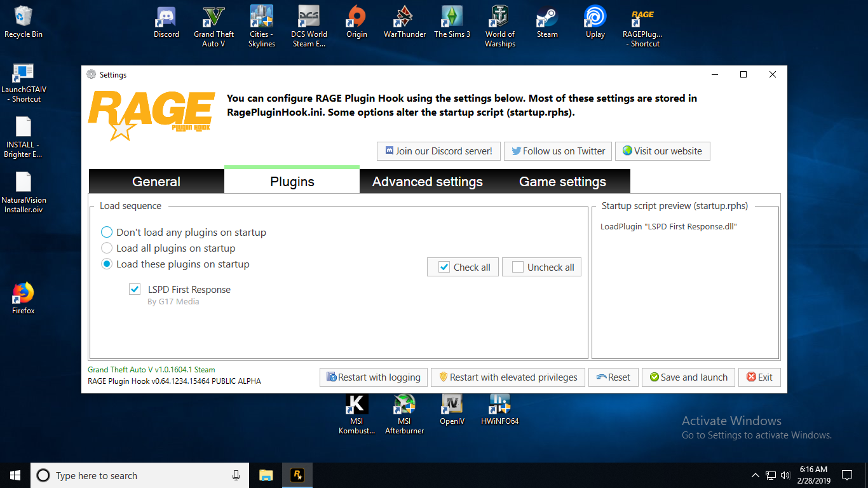Click the Type here to search box
868x488 pixels.
click(139, 475)
